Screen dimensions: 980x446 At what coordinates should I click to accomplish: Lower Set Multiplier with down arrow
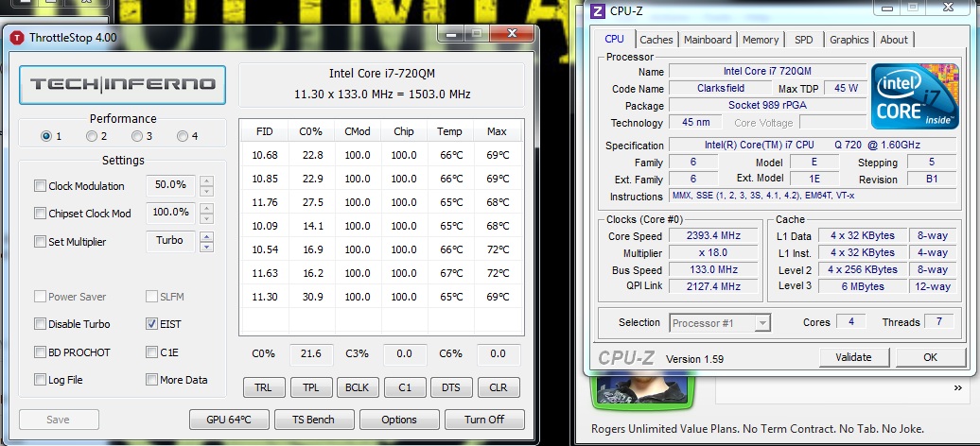tap(206, 247)
